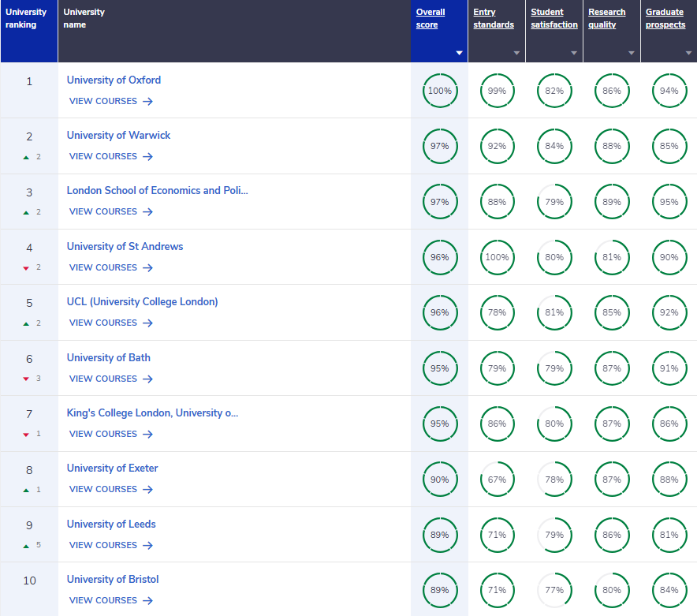Open King's College London link
Image resolution: width=697 pixels, height=616 pixels.
click(152, 413)
